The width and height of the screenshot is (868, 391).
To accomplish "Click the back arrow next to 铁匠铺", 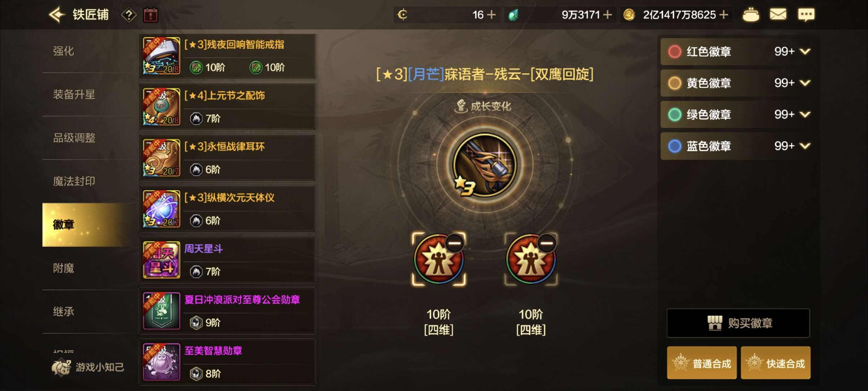I will (x=56, y=15).
